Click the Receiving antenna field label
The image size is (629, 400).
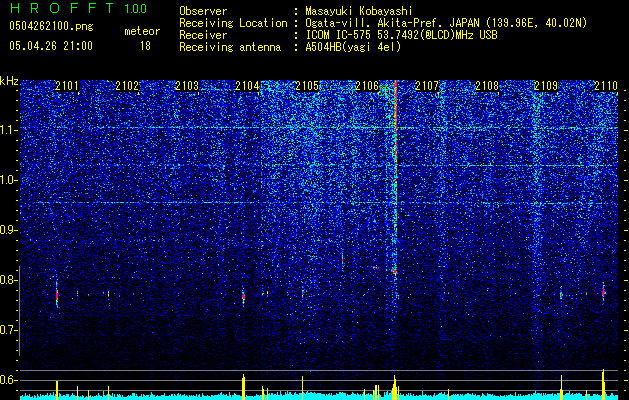(x=230, y=47)
